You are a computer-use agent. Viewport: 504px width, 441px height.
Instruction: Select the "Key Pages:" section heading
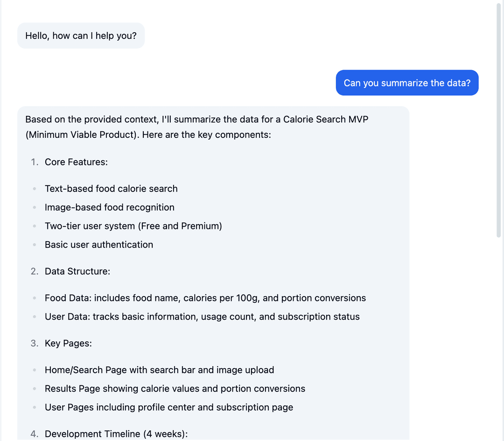[x=68, y=343]
